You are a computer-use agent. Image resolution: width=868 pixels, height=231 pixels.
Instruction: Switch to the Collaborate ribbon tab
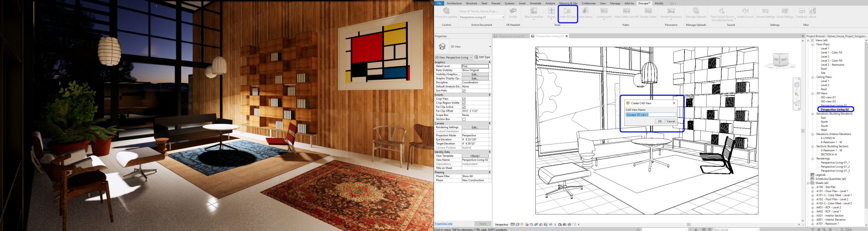tap(588, 3)
